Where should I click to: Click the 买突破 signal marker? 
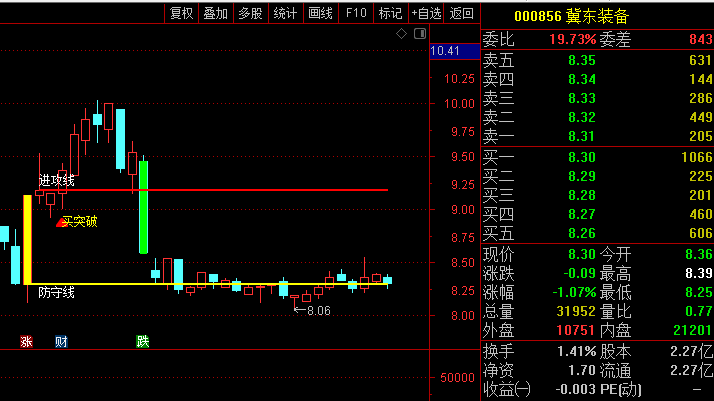coord(77,222)
